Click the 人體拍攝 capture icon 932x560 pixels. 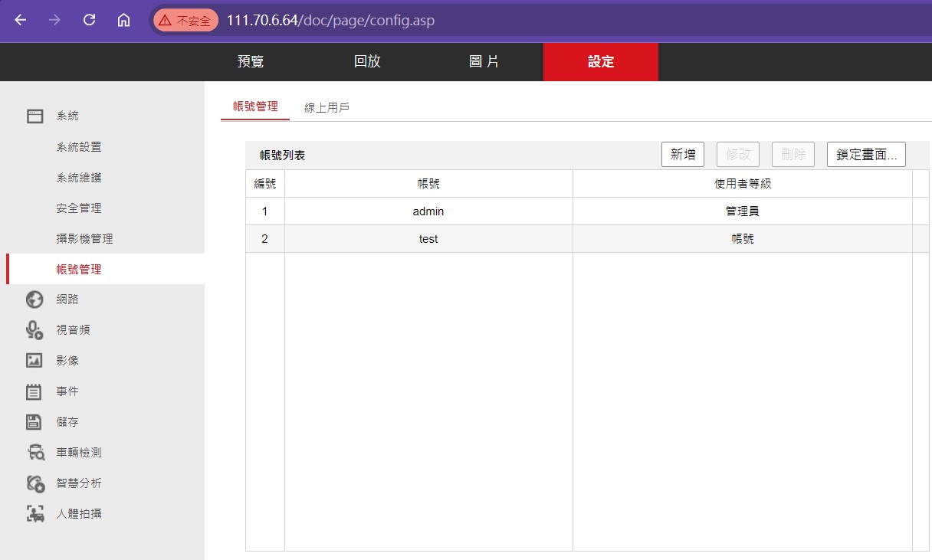point(35,514)
